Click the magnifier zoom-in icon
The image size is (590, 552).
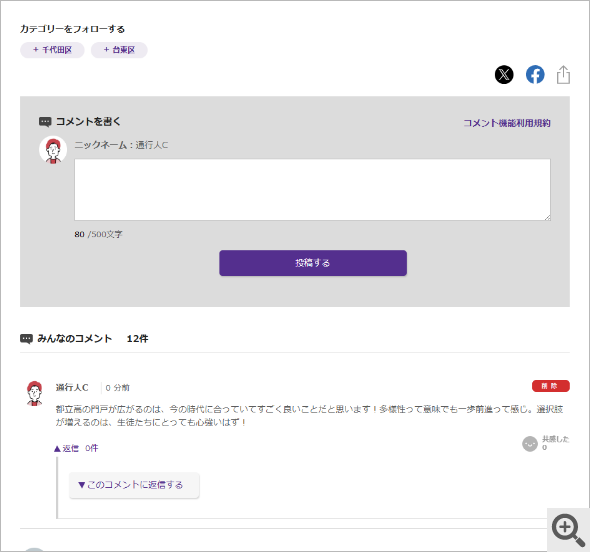[568, 530]
